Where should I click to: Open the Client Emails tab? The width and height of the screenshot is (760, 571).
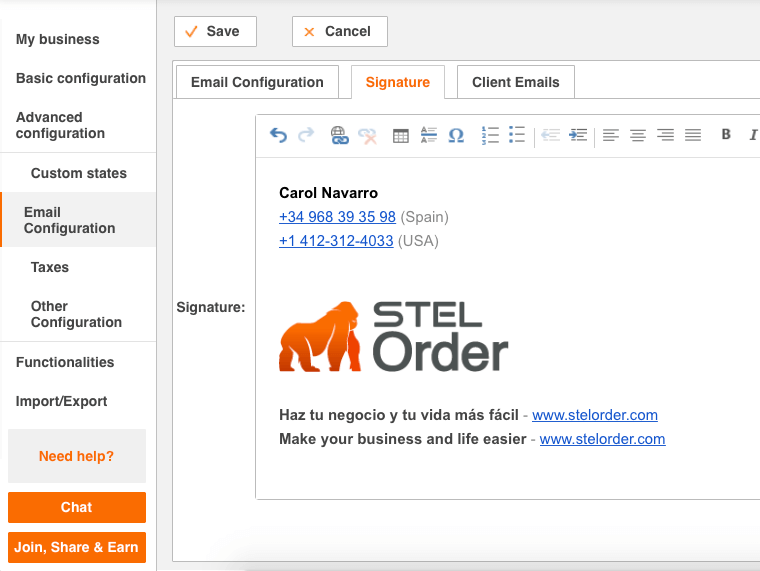point(516,82)
